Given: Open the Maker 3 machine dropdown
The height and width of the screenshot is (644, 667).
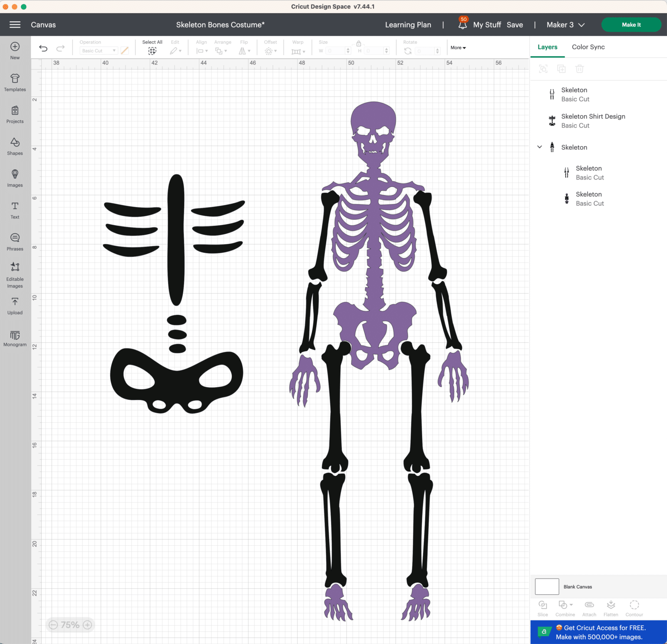Looking at the screenshot, I should [x=565, y=25].
